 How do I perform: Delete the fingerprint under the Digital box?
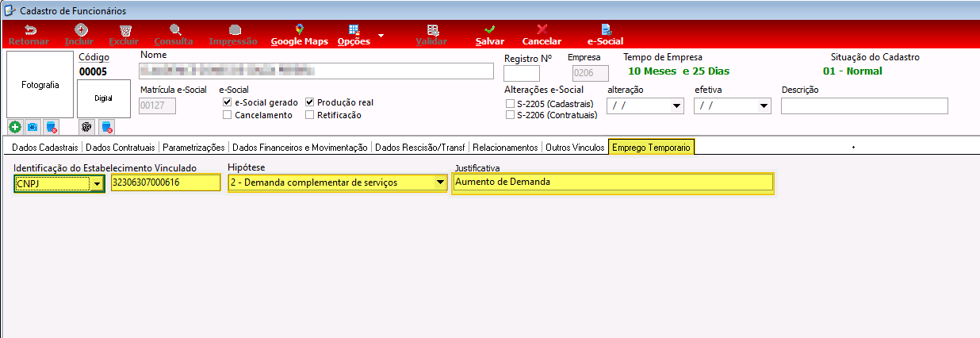point(106,126)
